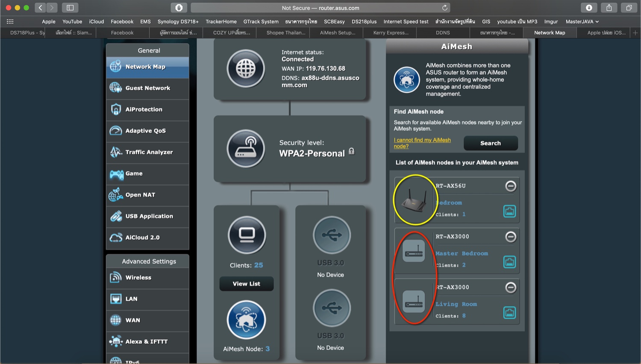Open AiProtection page
This screenshot has width=641, height=364.
click(x=147, y=110)
